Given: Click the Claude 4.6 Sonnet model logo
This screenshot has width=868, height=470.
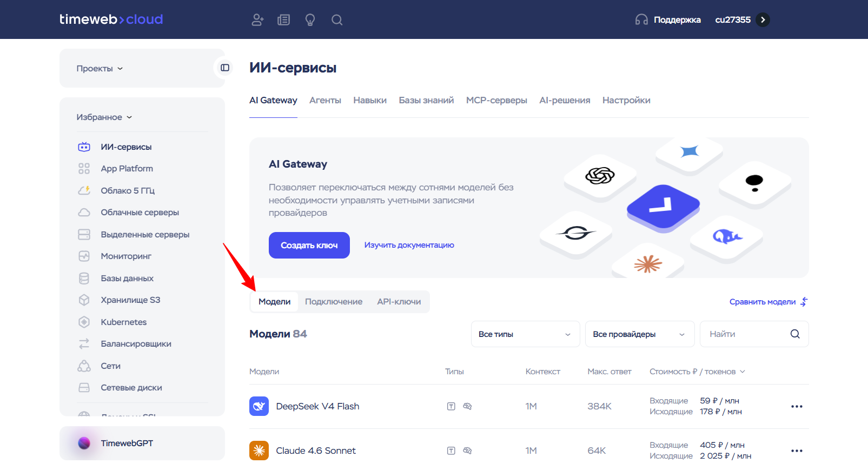Looking at the screenshot, I should [259, 451].
